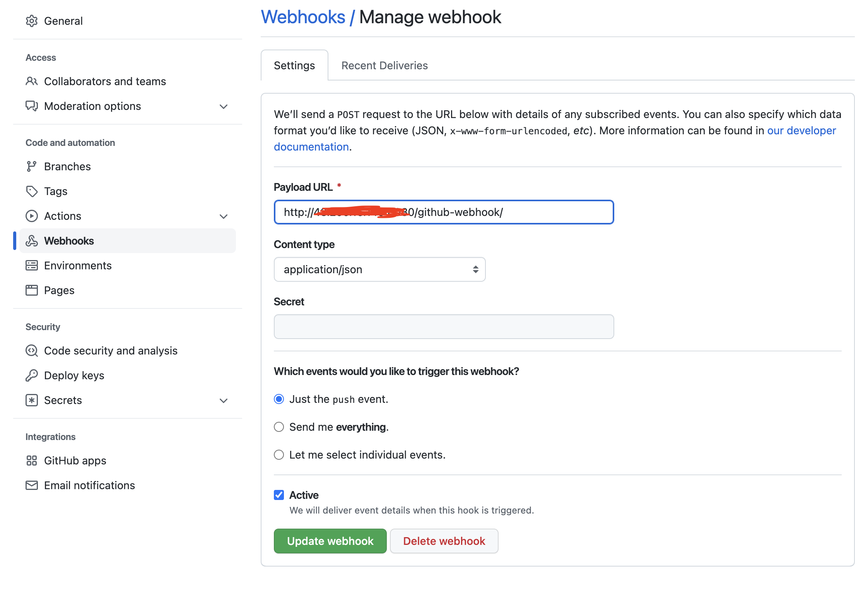Open Environments via its server icon
Screen dimensions: 868x589
click(x=32, y=265)
